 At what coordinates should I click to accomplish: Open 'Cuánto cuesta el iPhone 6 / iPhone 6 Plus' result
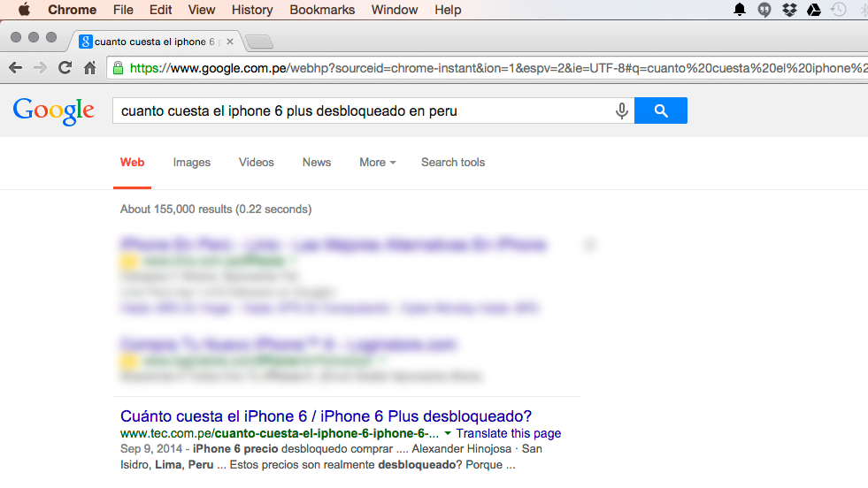click(326, 416)
